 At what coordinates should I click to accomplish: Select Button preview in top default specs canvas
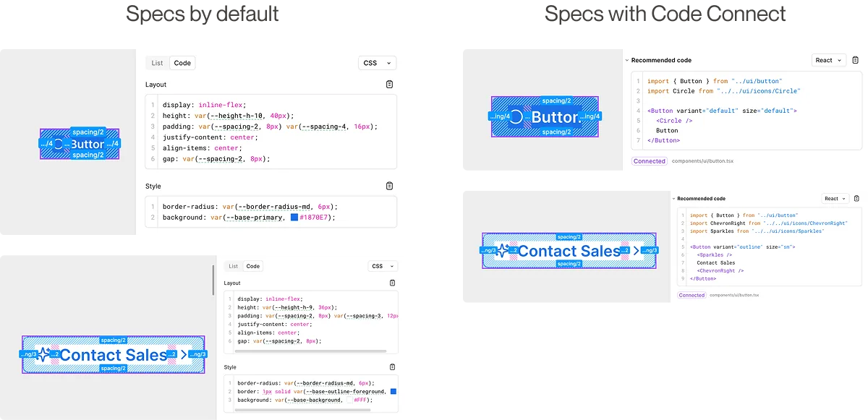pyautogui.click(x=80, y=144)
